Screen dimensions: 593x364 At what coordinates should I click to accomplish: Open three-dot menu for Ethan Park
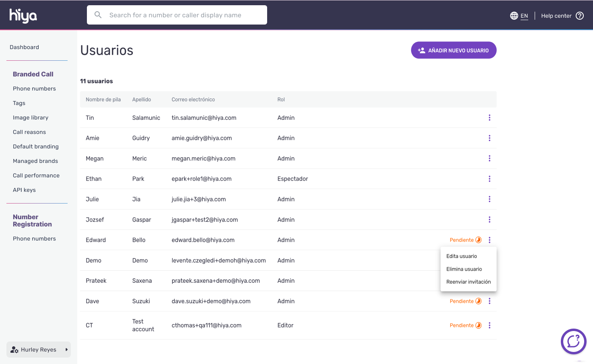click(x=489, y=179)
